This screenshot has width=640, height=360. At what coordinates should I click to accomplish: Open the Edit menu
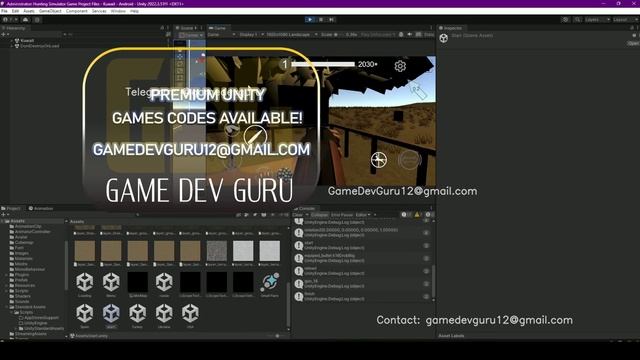point(15,11)
